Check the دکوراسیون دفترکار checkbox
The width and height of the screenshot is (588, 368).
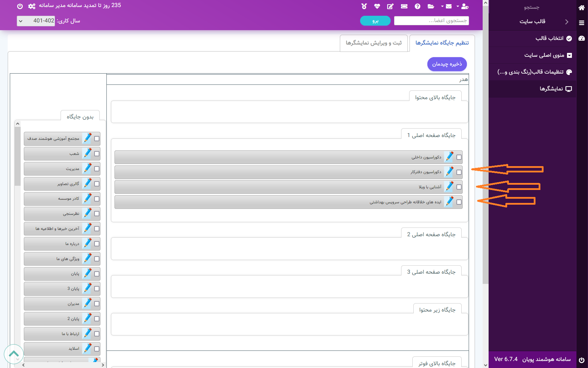(459, 172)
